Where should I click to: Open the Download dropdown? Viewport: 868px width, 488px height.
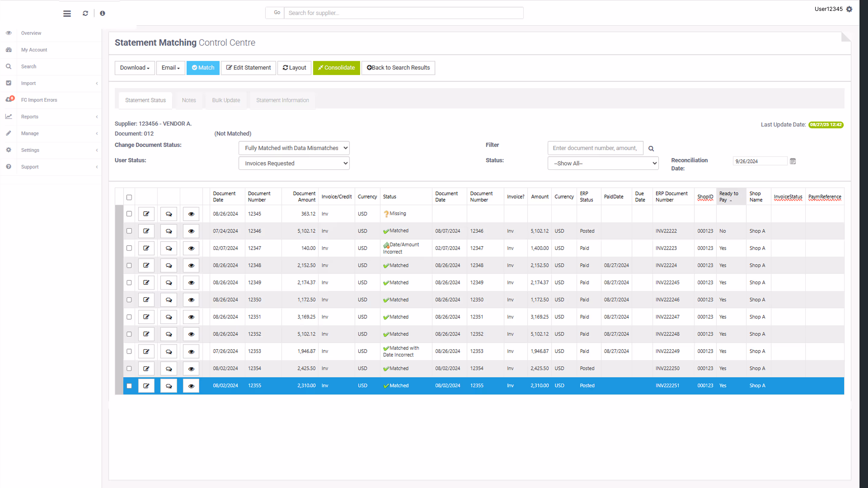tap(134, 68)
